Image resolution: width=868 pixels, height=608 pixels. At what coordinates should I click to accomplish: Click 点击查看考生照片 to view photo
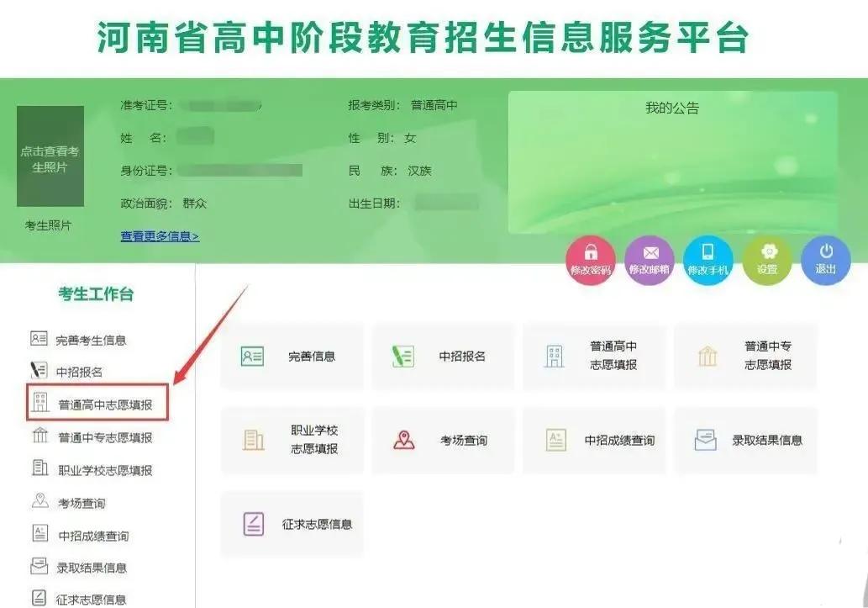click(x=50, y=157)
